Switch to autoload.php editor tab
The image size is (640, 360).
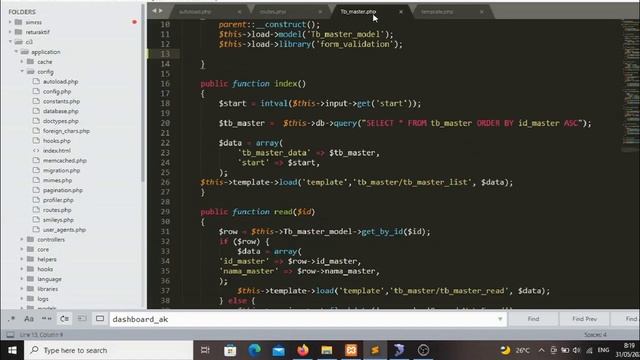click(x=195, y=12)
